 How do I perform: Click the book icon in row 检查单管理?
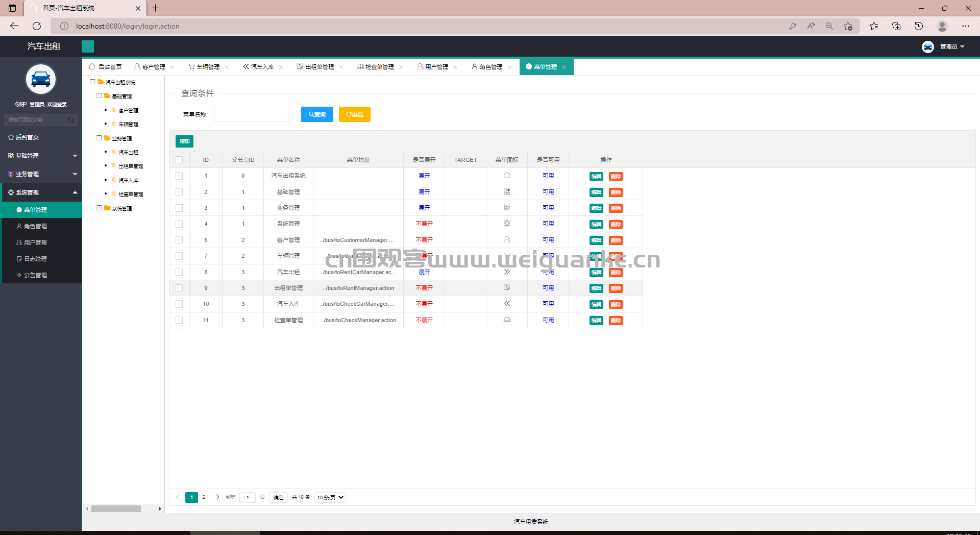coord(507,320)
